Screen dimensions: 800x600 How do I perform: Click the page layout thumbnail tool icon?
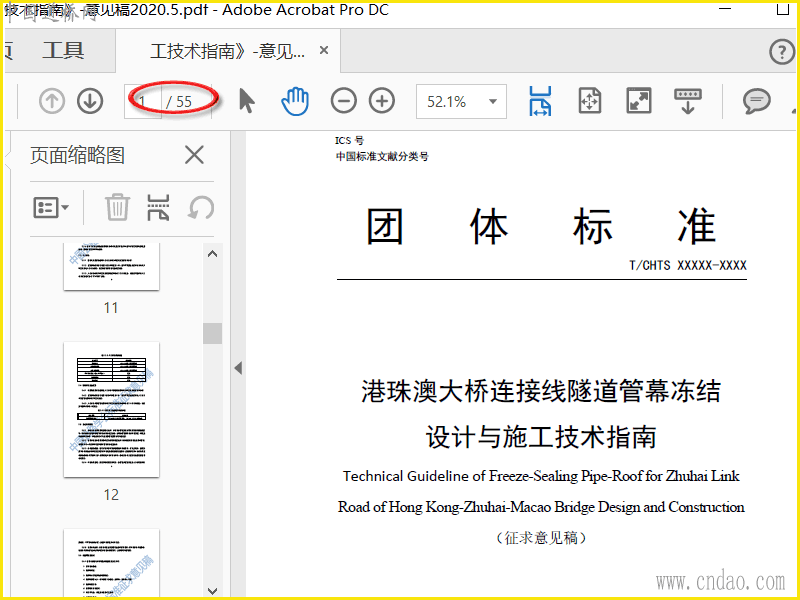pos(158,207)
